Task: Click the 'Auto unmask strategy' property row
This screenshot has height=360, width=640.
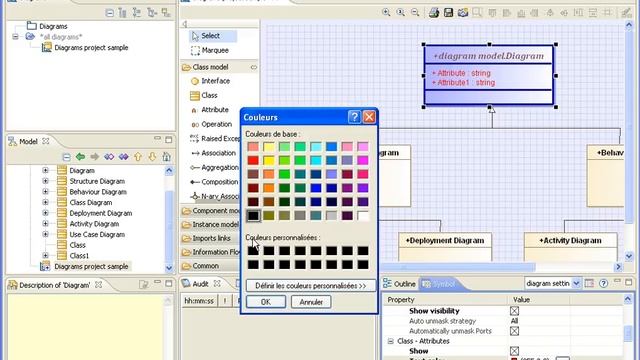Action: pos(504,321)
